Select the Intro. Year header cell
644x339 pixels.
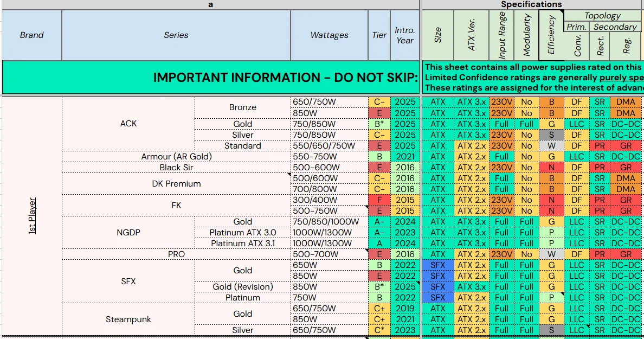point(405,35)
